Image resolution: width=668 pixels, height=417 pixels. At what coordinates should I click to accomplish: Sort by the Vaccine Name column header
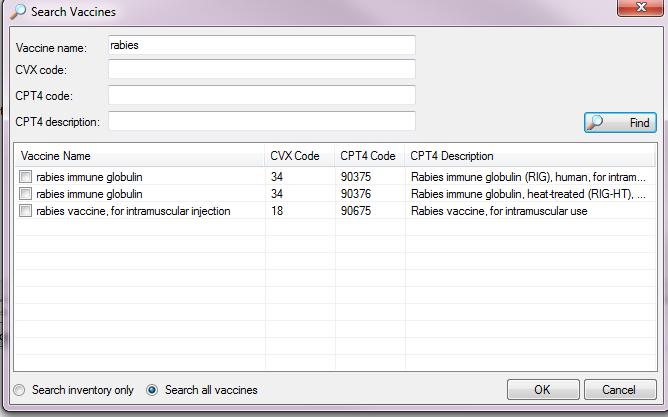pyautogui.click(x=140, y=156)
